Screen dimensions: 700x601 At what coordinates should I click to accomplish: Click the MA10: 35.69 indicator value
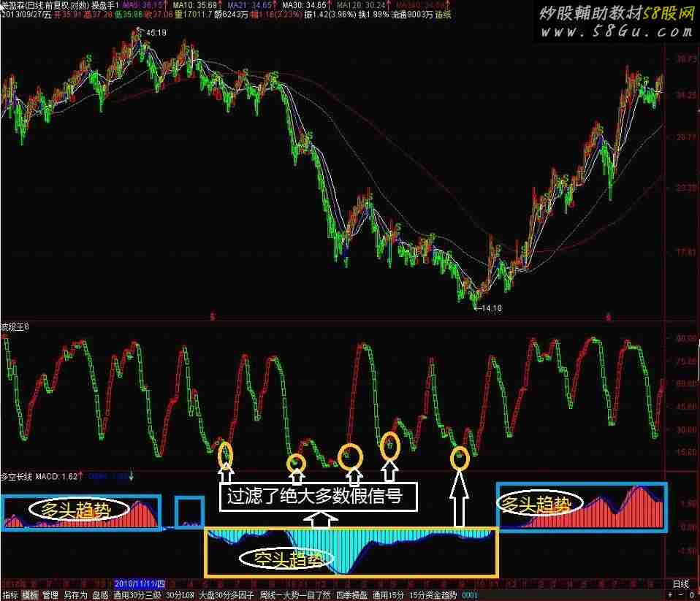point(194,5)
